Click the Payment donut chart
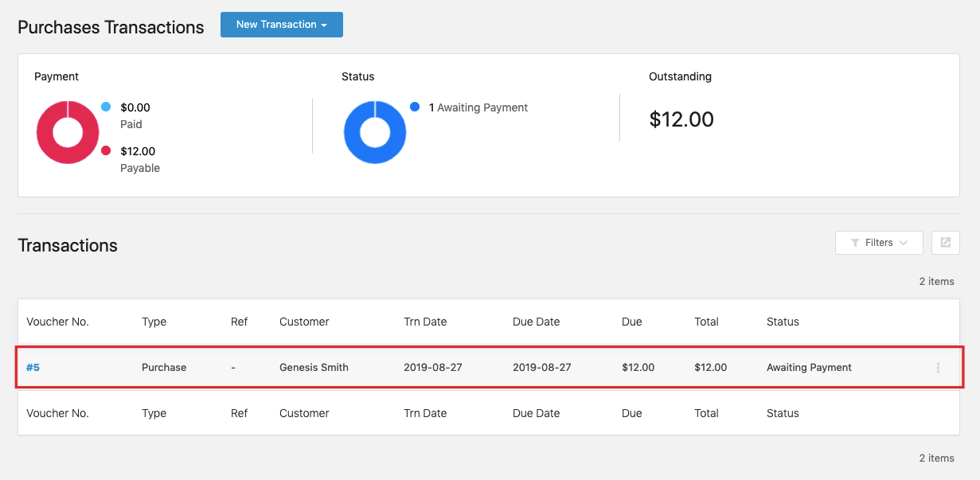The width and height of the screenshot is (980, 480). point(68,132)
